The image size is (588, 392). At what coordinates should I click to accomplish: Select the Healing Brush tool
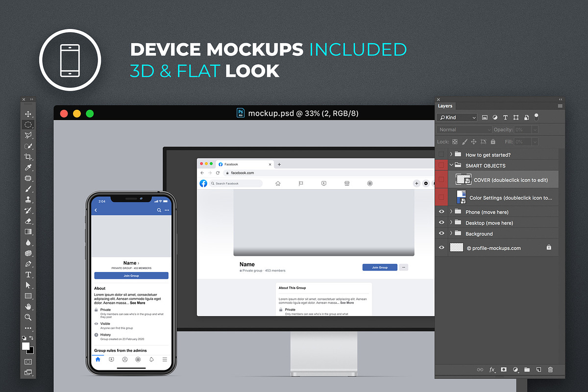pos(28,178)
